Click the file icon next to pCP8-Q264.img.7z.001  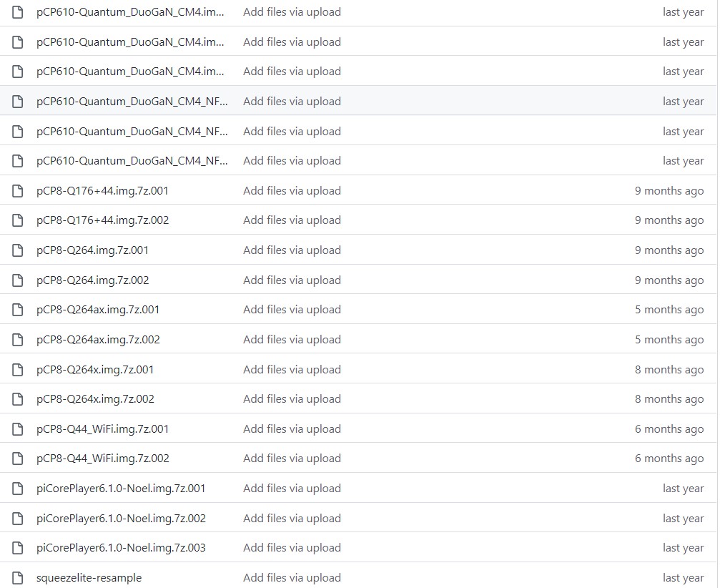pos(17,250)
